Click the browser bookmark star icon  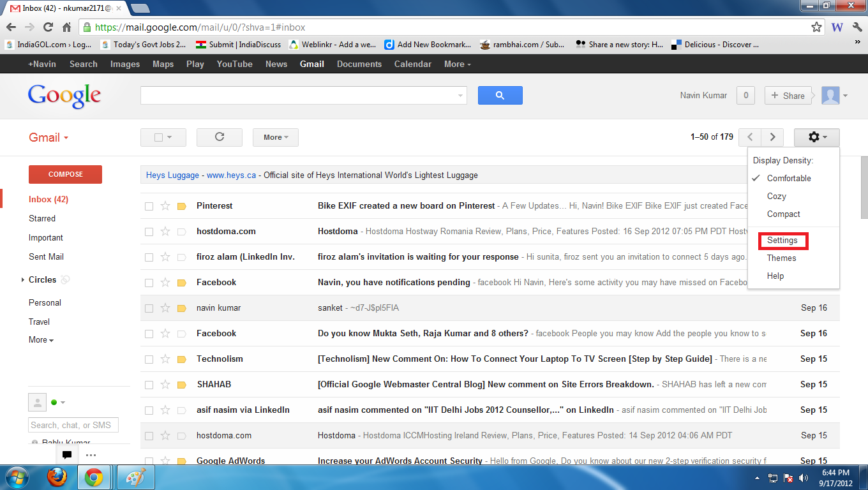click(816, 27)
